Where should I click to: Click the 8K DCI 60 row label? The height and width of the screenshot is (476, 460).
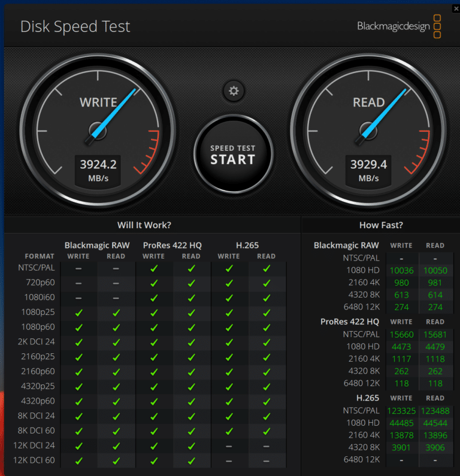coord(36,430)
